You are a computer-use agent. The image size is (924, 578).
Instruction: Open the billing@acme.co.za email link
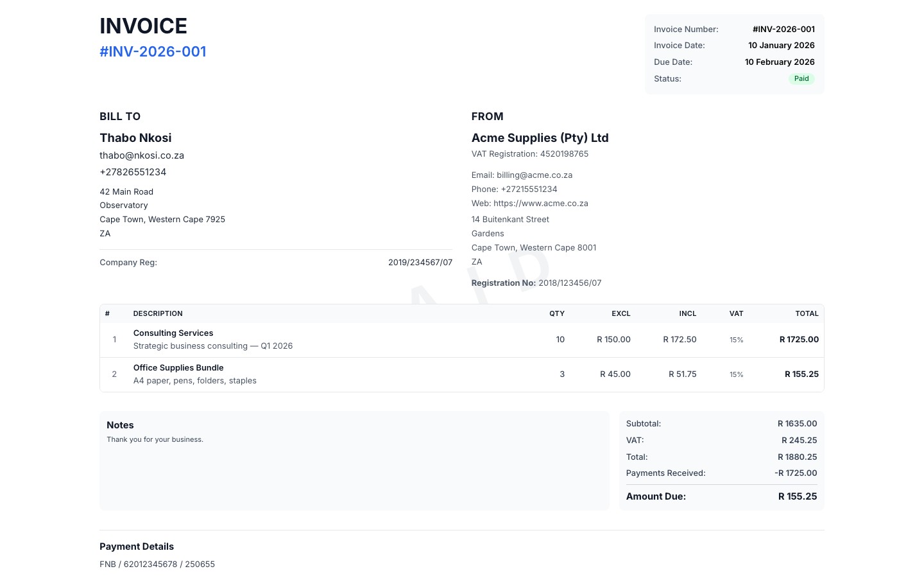(535, 175)
